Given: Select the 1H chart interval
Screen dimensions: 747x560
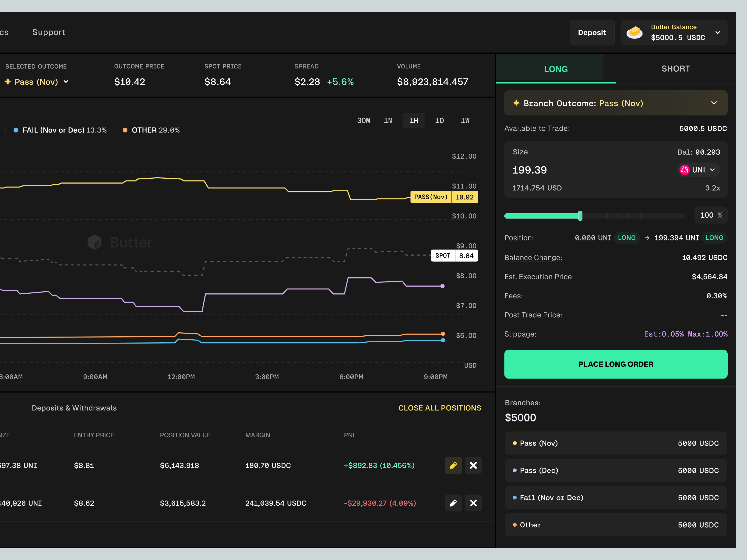Looking at the screenshot, I should [414, 120].
